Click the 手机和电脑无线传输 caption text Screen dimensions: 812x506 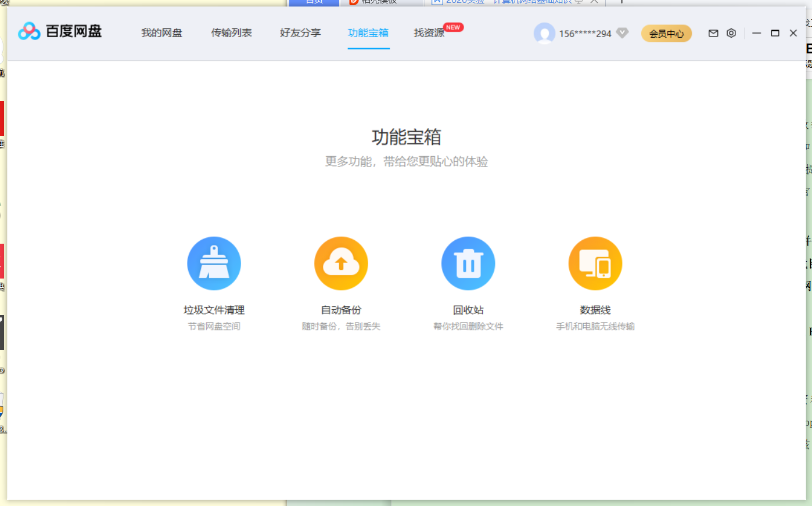click(x=595, y=326)
